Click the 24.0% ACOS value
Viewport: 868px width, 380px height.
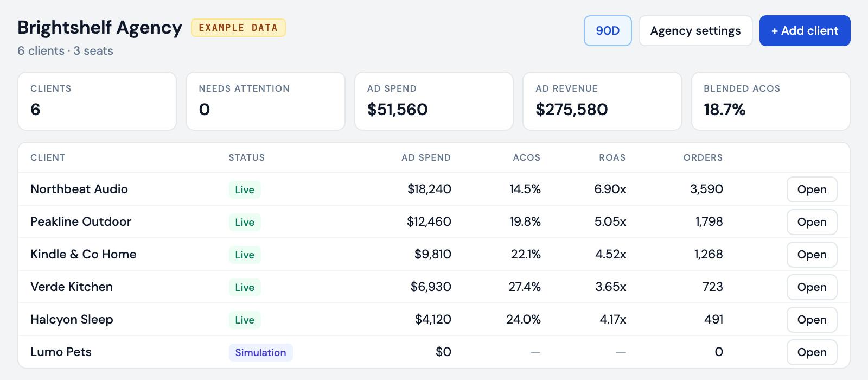click(x=524, y=320)
